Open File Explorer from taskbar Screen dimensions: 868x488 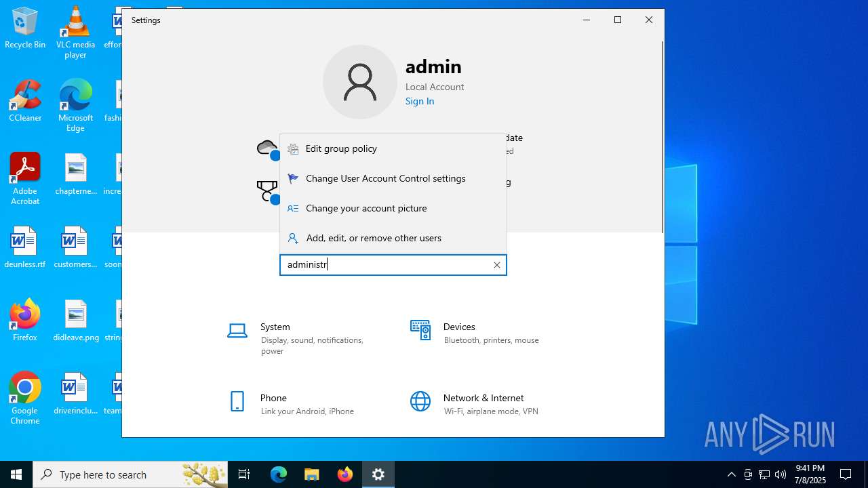312,474
